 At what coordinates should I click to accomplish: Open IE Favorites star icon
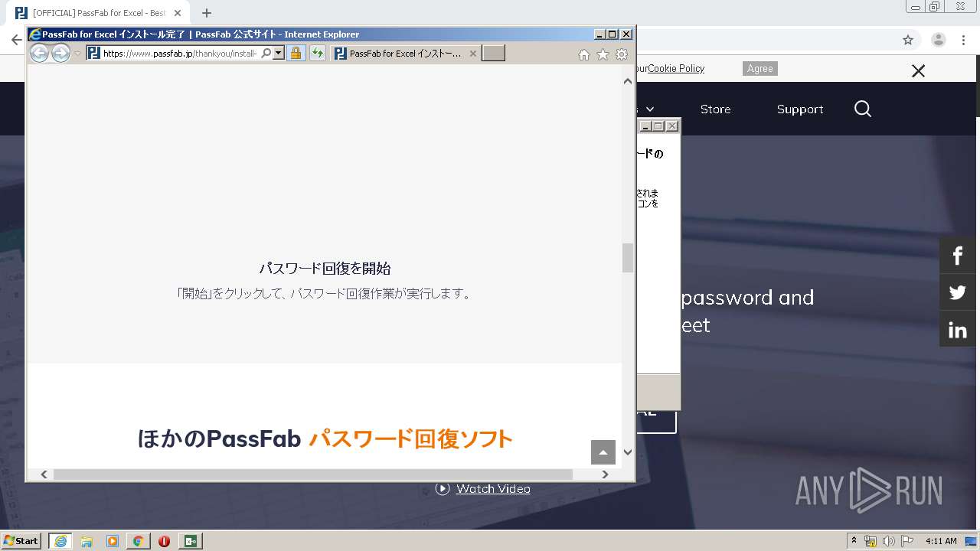603,54
